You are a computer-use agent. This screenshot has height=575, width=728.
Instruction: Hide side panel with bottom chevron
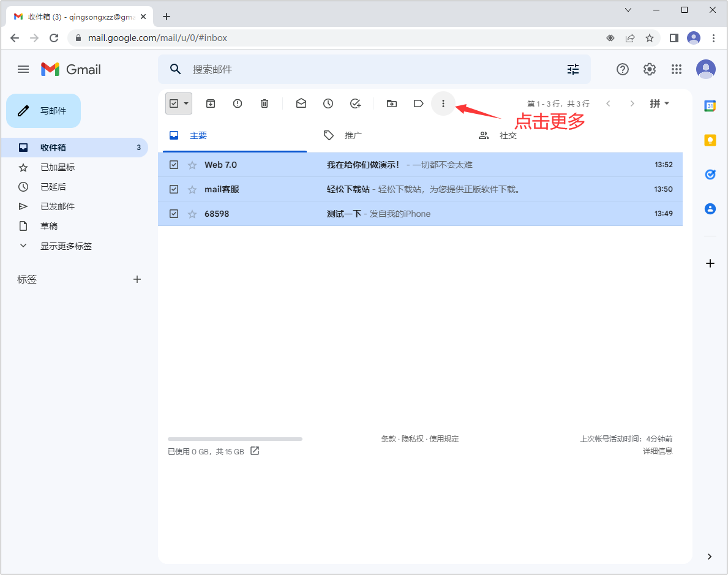(x=710, y=557)
